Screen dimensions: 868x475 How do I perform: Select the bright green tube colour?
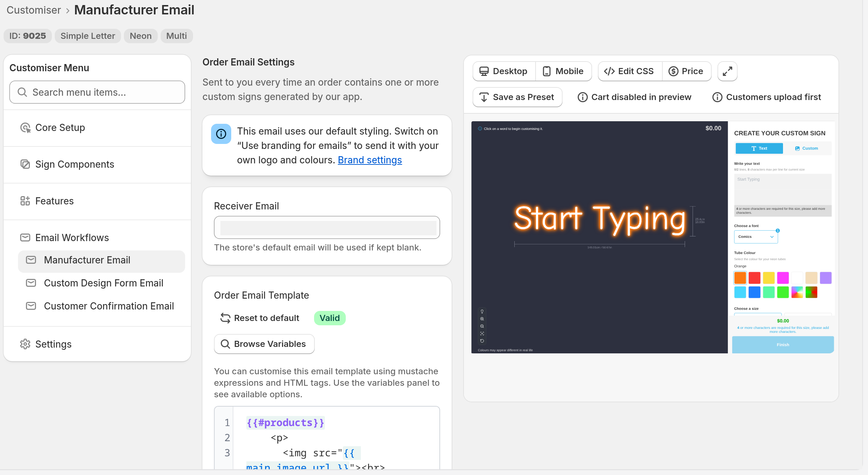click(783, 293)
